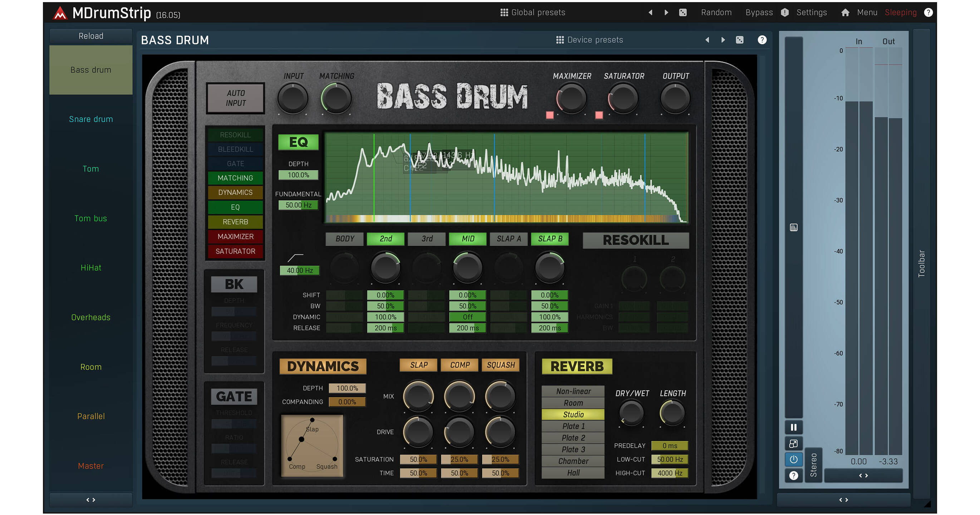This screenshot has height=515, width=980.
Task: Click the meter popup window icon
Action: click(x=794, y=443)
